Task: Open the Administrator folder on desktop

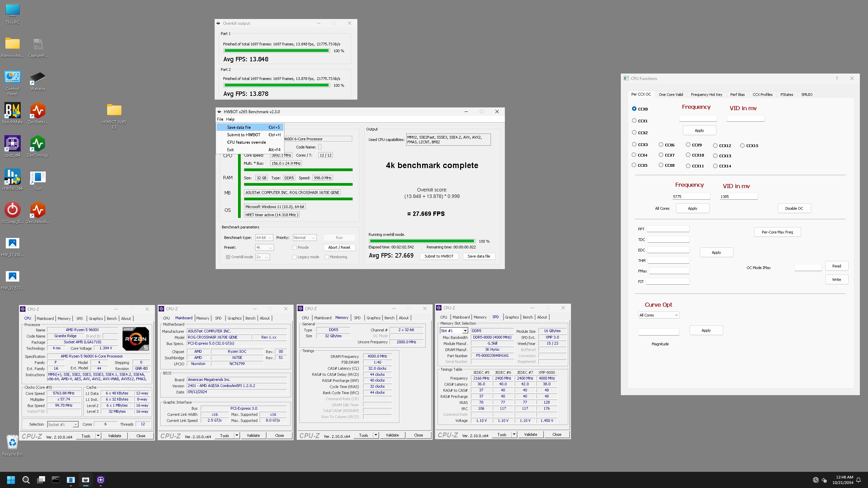Action: [13, 47]
